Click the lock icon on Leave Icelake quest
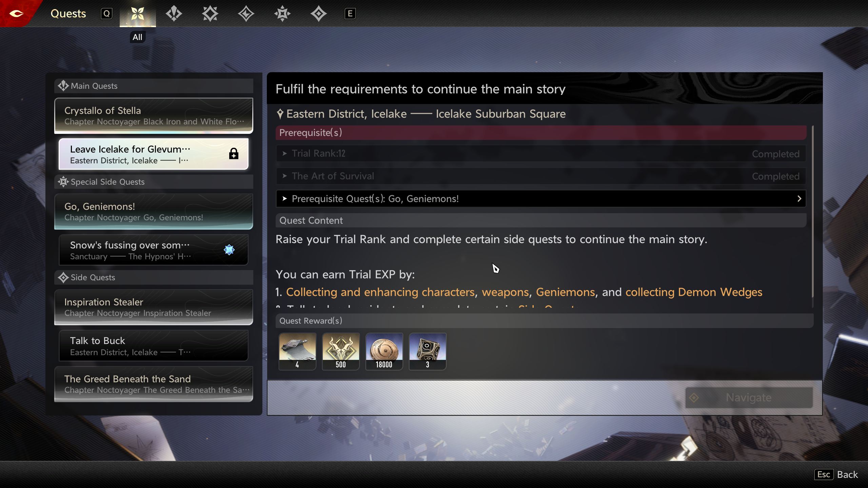 coord(234,154)
